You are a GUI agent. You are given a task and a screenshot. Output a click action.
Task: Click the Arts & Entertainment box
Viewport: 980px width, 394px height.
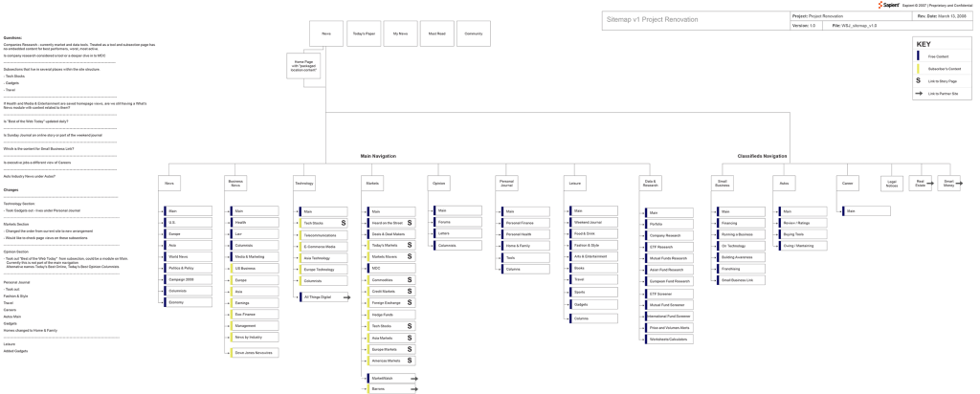(593, 256)
